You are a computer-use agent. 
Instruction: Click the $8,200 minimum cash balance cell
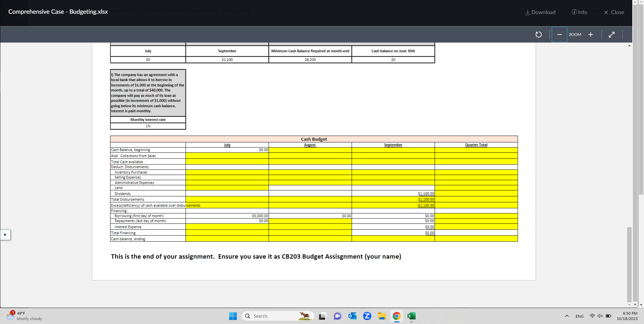coord(310,60)
